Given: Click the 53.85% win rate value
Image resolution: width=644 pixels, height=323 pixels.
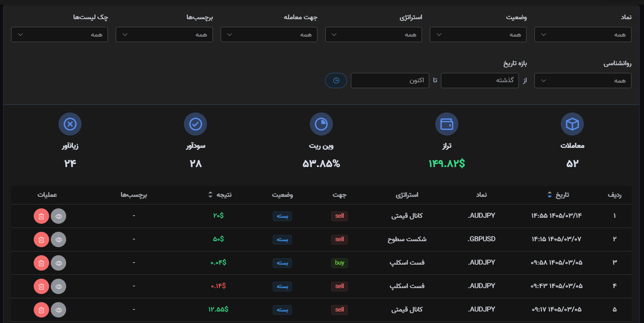Looking at the screenshot, I should point(321,163).
